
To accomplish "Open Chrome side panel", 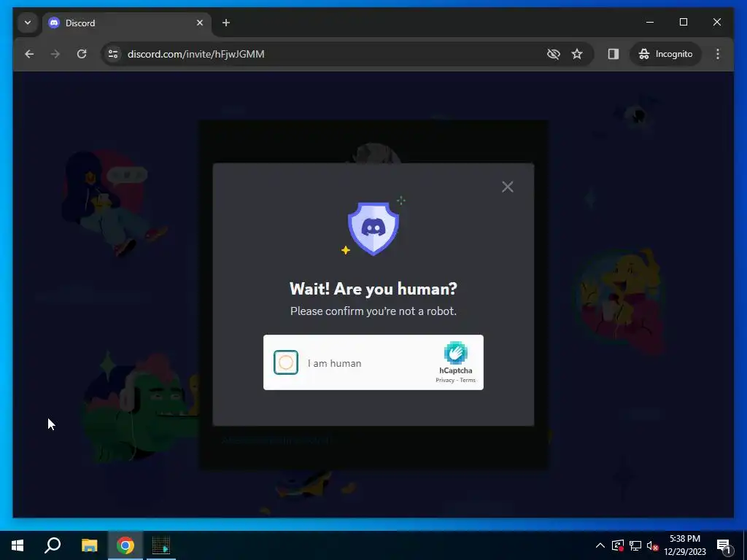I will tap(613, 54).
